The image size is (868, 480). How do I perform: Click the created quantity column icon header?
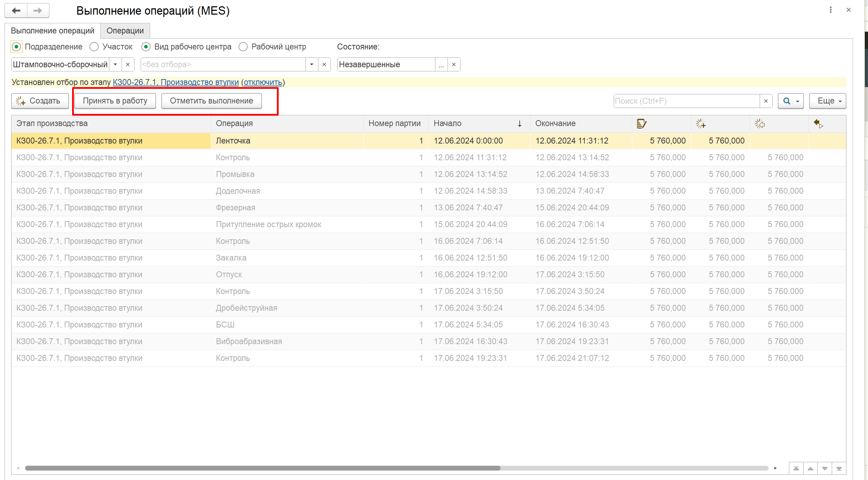pyautogui.click(x=700, y=124)
